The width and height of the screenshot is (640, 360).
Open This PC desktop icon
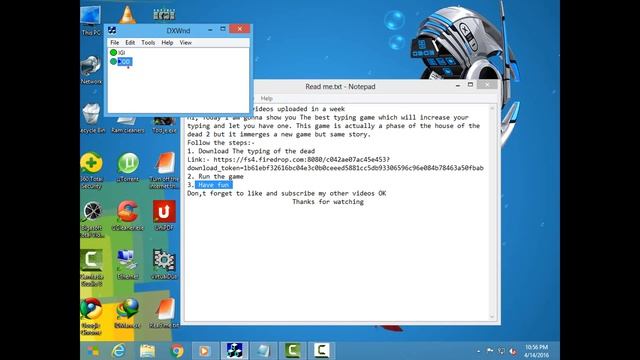pos(91,20)
